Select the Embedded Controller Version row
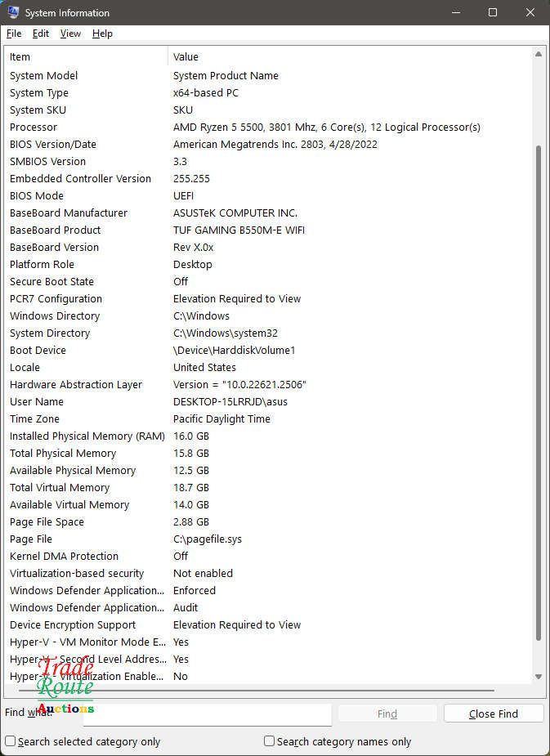Viewport: 550px width, 756px height. pos(268,178)
